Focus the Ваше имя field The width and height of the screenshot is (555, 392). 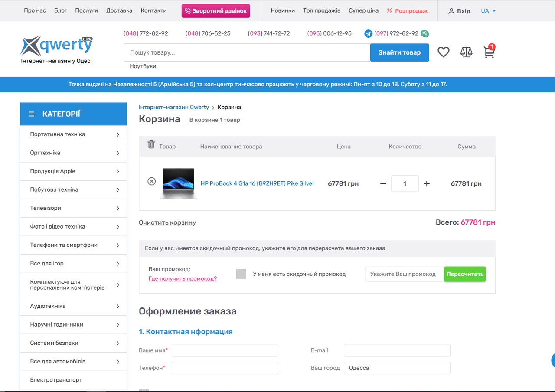point(225,350)
